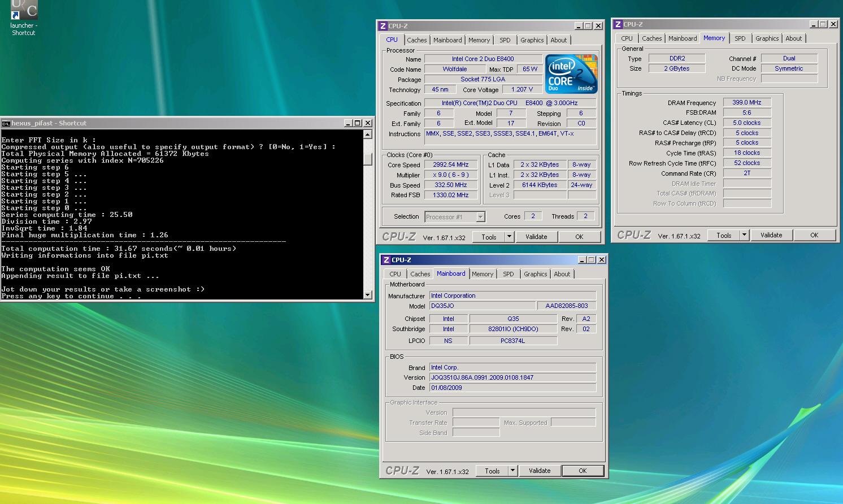Screen dimensions: 843x504
Task: Expand the Tools arrow in the Mainboard tab window
Action: (512, 471)
